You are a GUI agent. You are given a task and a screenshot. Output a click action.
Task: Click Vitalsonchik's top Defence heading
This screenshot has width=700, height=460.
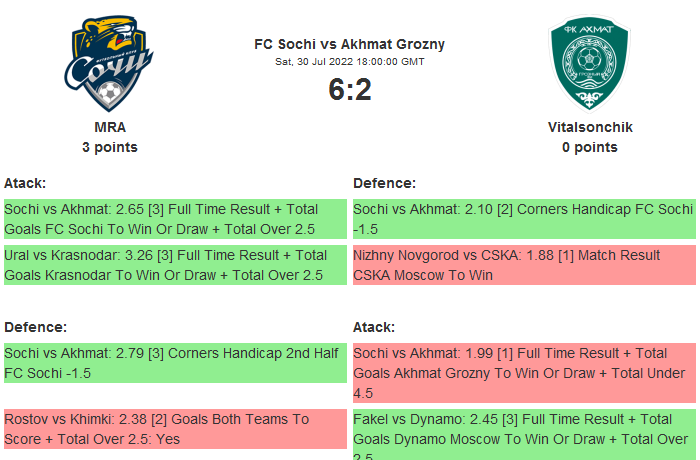[x=384, y=183]
